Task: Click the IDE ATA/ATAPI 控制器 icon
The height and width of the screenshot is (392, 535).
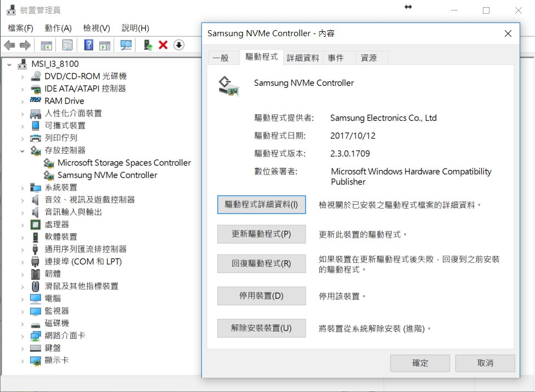Action: (x=36, y=89)
